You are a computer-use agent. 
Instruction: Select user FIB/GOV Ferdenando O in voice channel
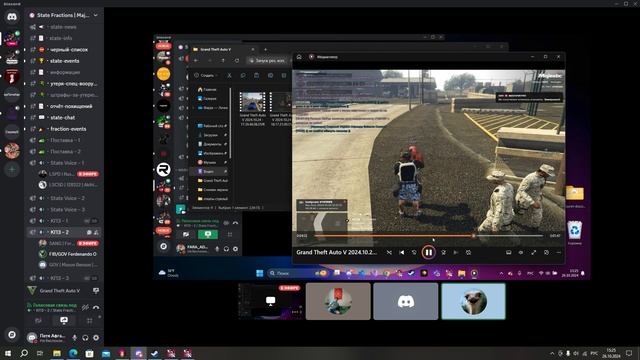pos(68,254)
